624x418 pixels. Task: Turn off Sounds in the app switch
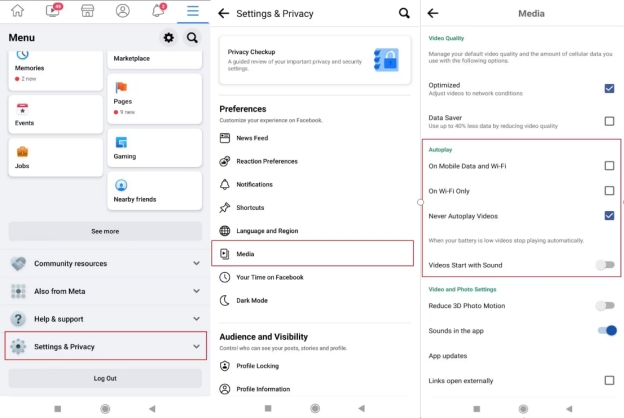pos(607,330)
